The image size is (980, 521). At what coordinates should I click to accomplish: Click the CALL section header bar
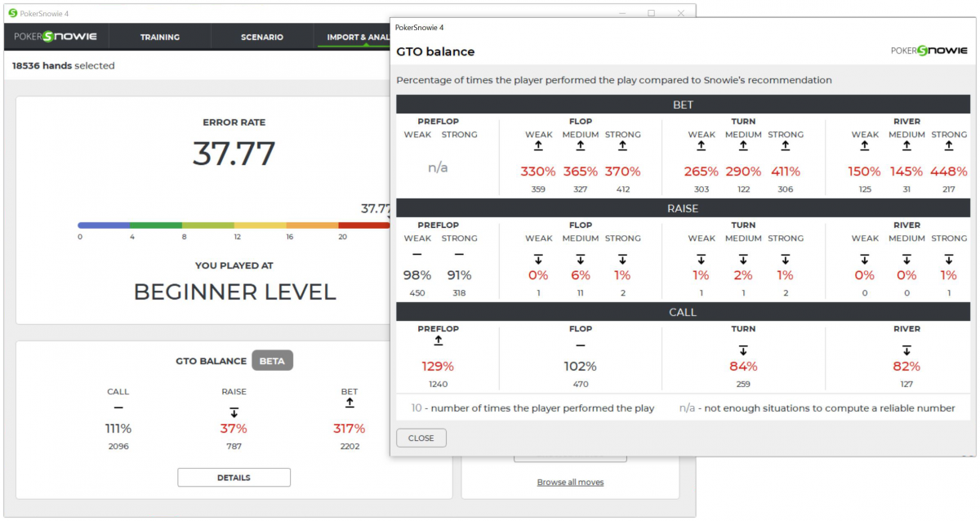683,312
